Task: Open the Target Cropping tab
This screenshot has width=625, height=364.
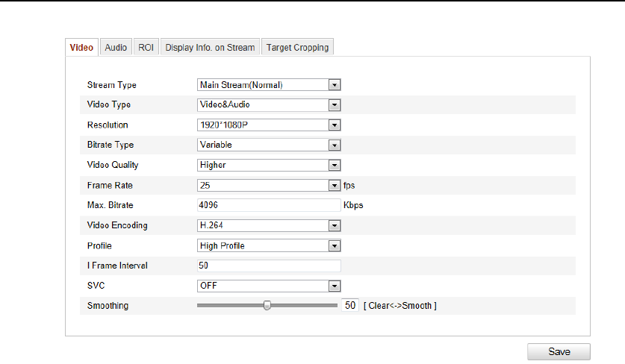Action: click(x=297, y=47)
